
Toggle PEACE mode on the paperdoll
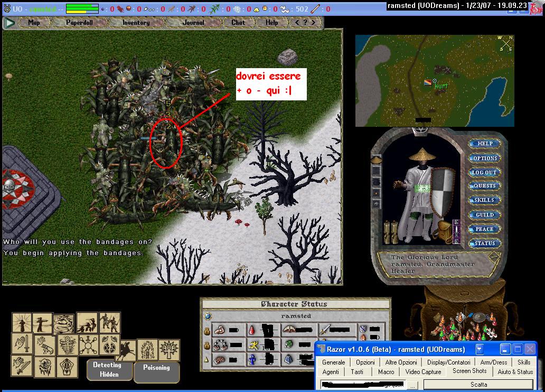[x=484, y=229]
